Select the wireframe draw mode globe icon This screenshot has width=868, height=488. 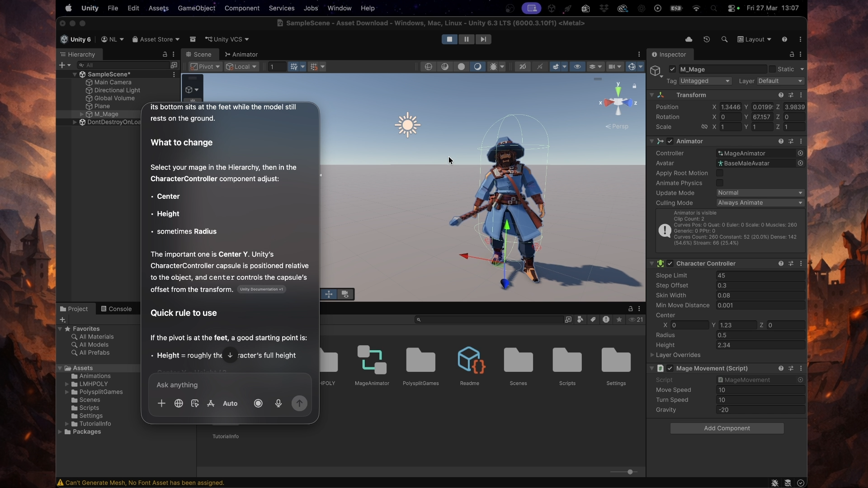click(x=428, y=66)
